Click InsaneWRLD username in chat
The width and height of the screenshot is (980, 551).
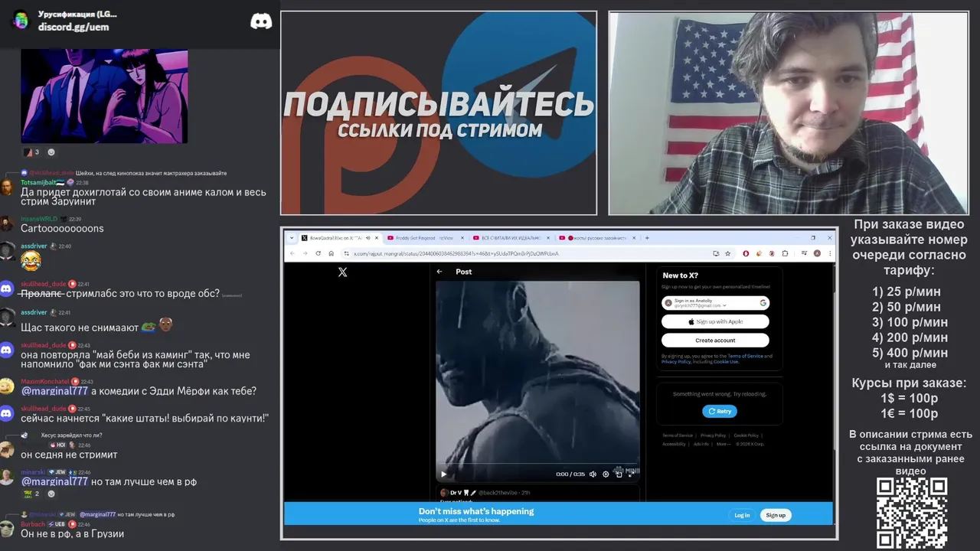(38, 219)
